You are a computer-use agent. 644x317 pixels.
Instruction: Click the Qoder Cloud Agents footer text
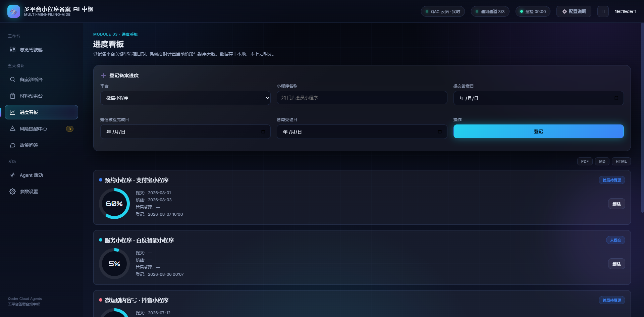pyautogui.click(x=25, y=299)
